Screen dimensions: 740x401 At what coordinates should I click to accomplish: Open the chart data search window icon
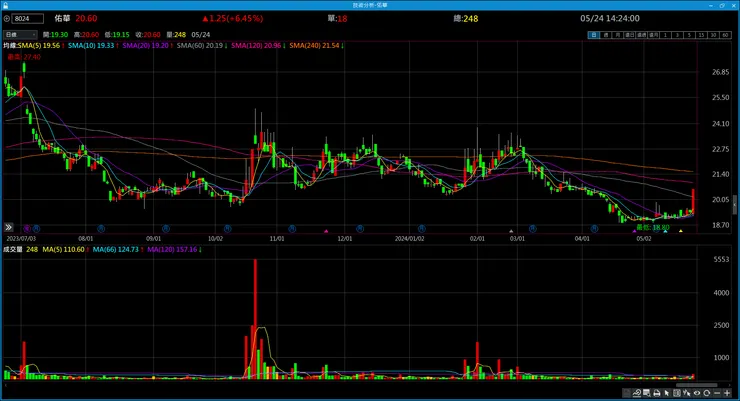[x=647, y=393]
